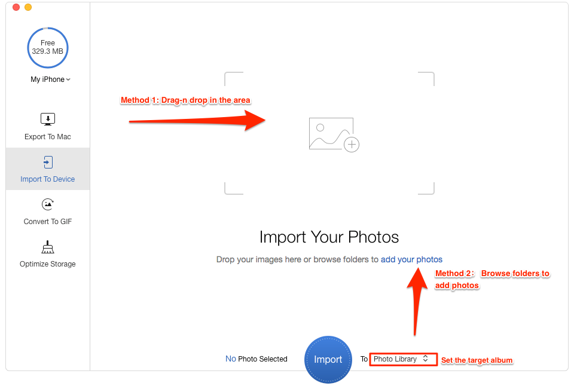574x392 pixels.
Task: Expand the My iPhone device dropdown
Action: 50,79
